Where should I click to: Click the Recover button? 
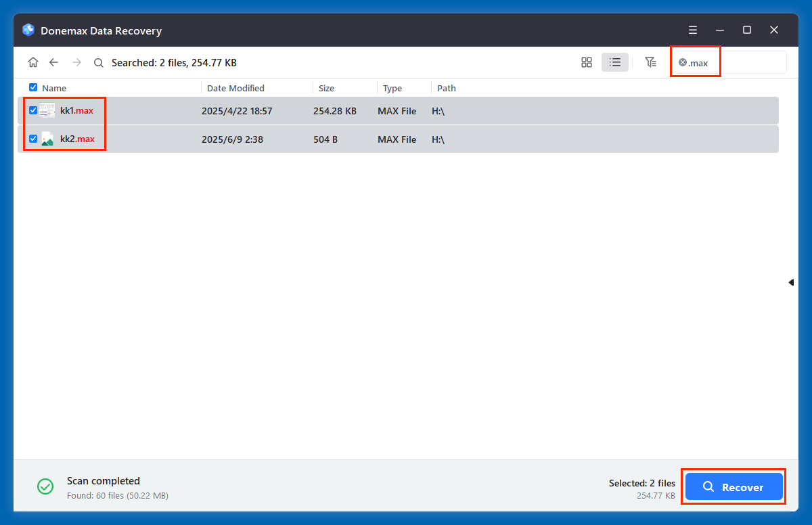[734, 486]
